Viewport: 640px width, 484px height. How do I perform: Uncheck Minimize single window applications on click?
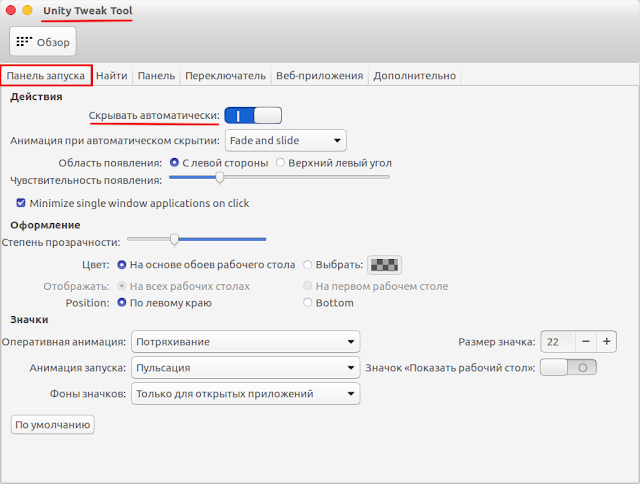[x=133, y=203]
